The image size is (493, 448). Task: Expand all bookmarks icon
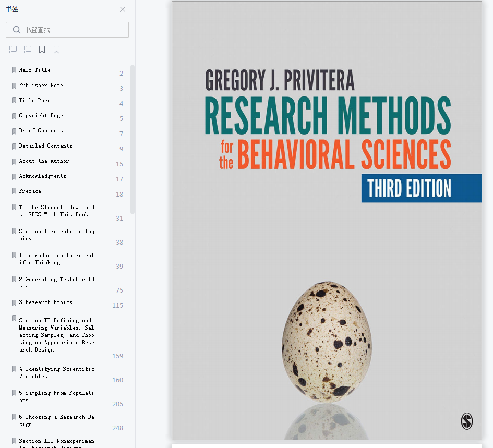pyautogui.click(x=13, y=50)
